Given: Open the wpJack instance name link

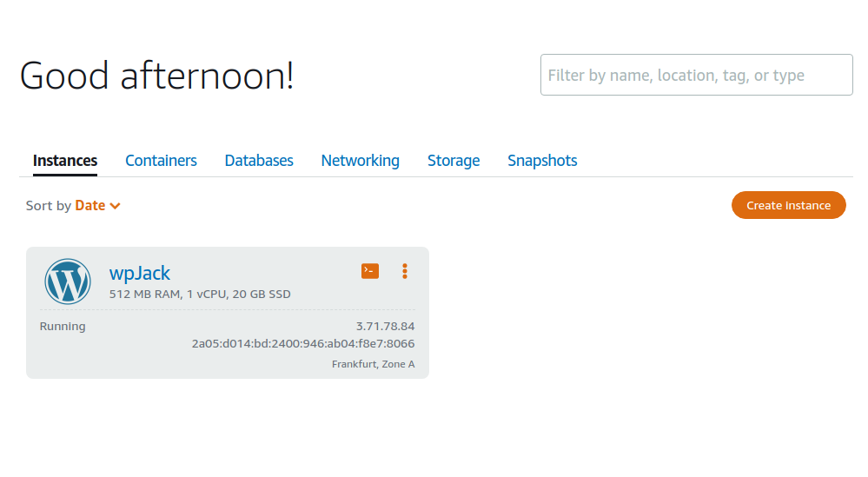Looking at the screenshot, I should [140, 273].
